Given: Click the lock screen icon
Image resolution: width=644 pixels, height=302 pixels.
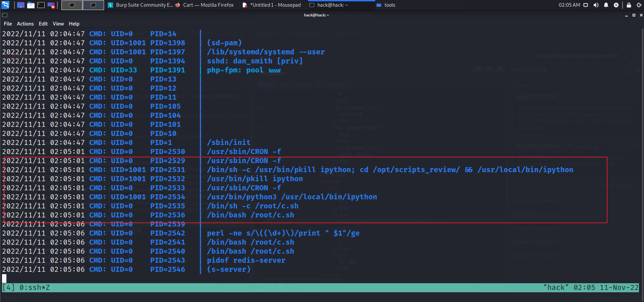Looking at the screenshot, I should [x=629, y=5].
